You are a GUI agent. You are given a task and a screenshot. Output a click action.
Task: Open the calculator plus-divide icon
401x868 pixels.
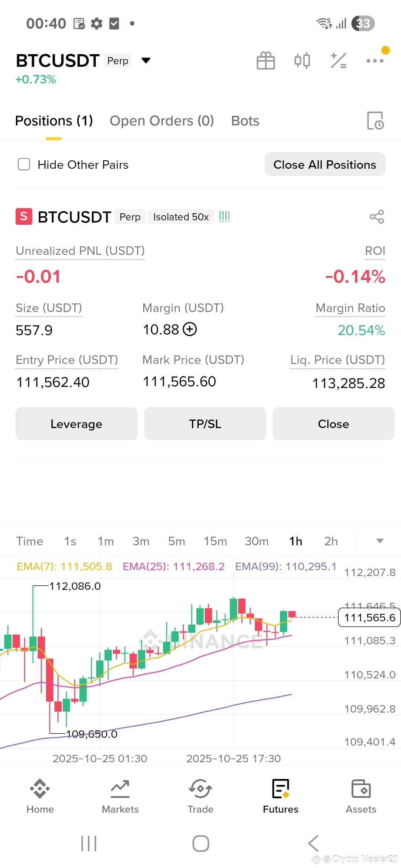(338, 60)
